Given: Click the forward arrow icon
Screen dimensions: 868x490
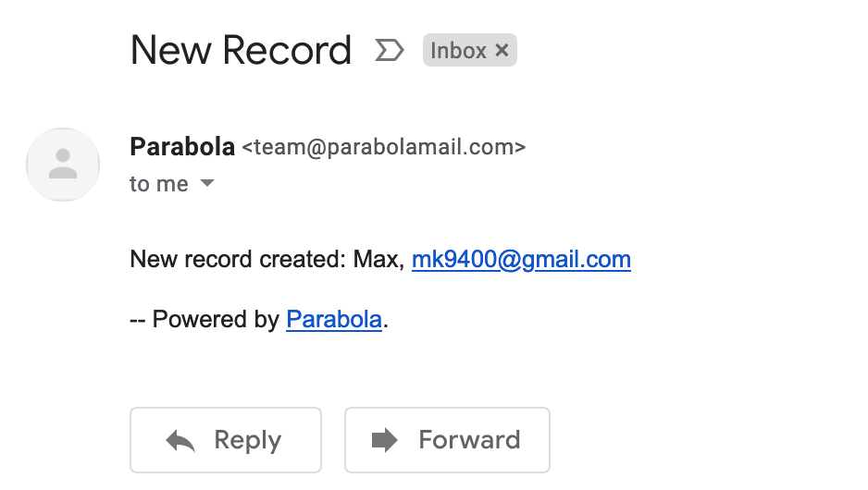Looking at the screenshot, I should coord(384,440).
